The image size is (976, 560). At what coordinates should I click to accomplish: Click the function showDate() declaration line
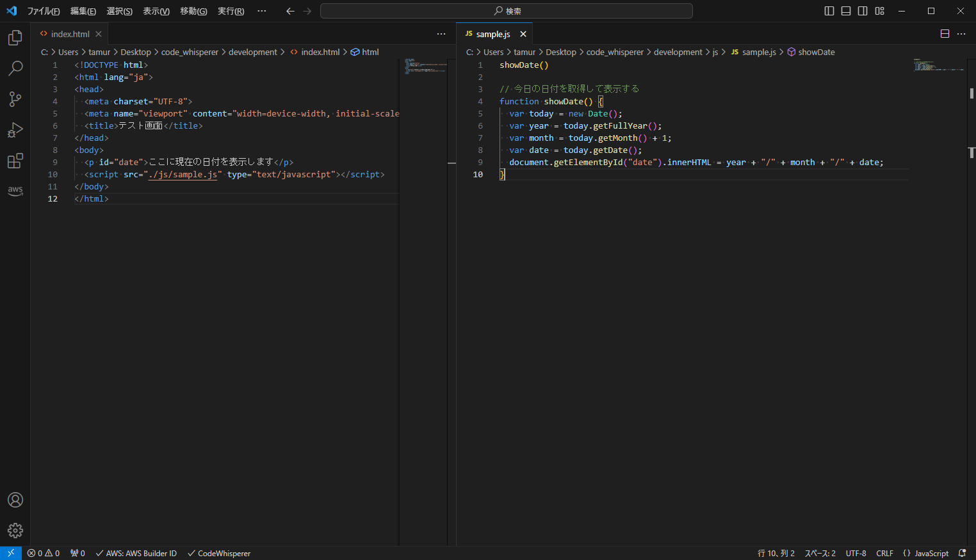[x=551, y=101]
